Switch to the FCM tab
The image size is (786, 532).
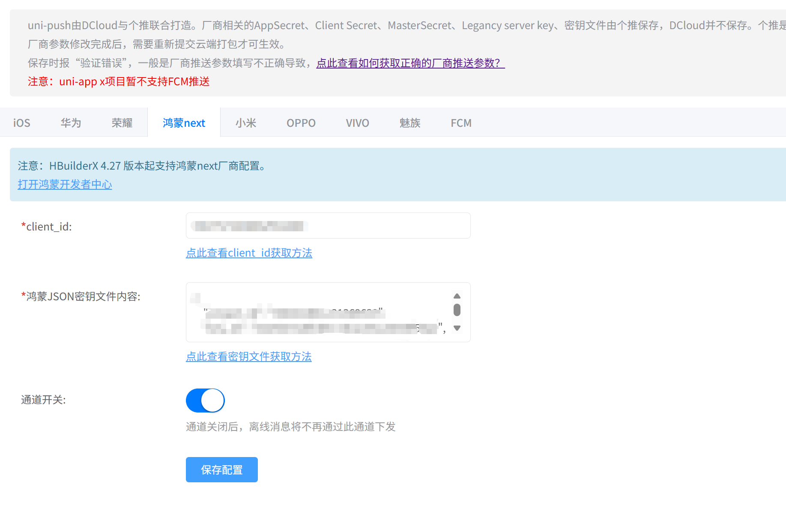point(461,123)
